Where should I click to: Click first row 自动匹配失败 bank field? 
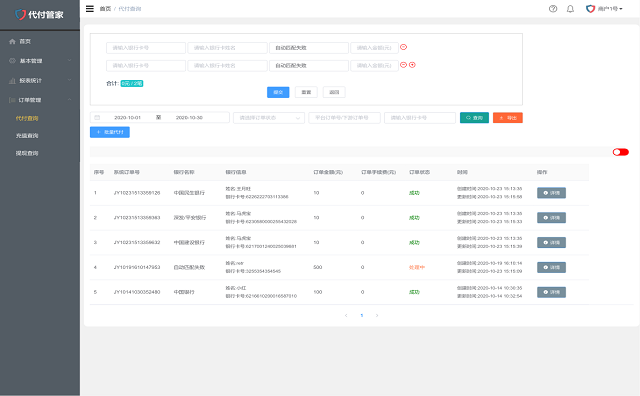click(309, 48)
